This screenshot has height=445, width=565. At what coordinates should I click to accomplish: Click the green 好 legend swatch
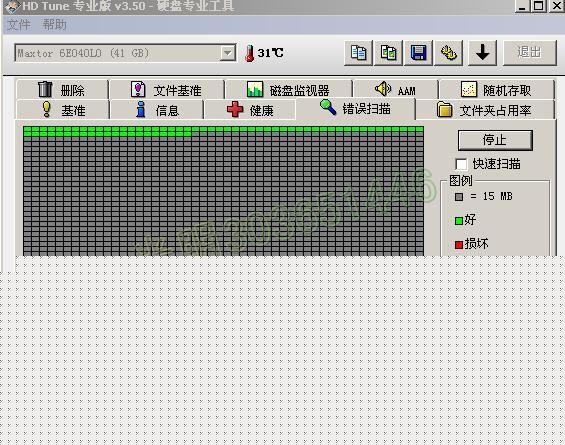click(459, 221)
